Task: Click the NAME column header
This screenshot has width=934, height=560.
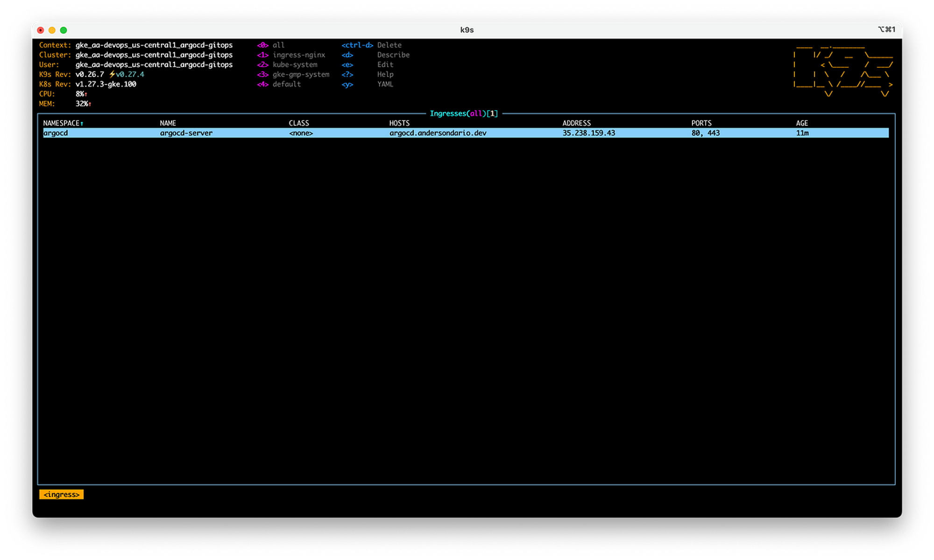Action: [x=168, y=123]
